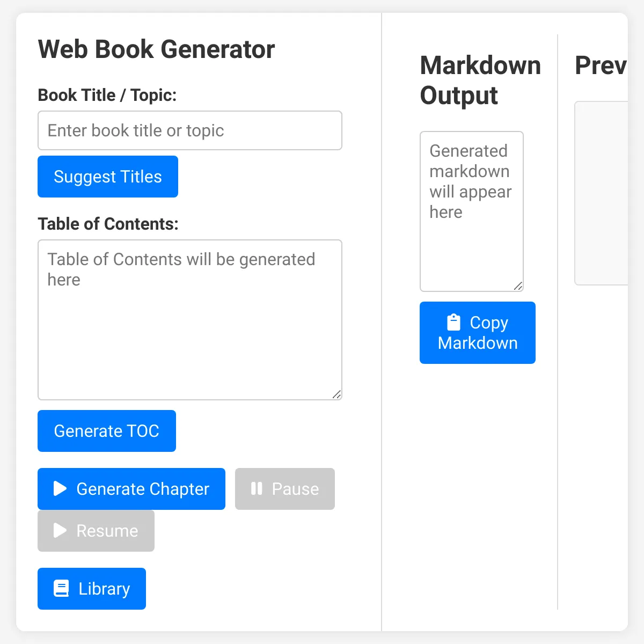This screenshot has height=644, width=644.
Task: Resume the chapter generation
Action: 96,531
